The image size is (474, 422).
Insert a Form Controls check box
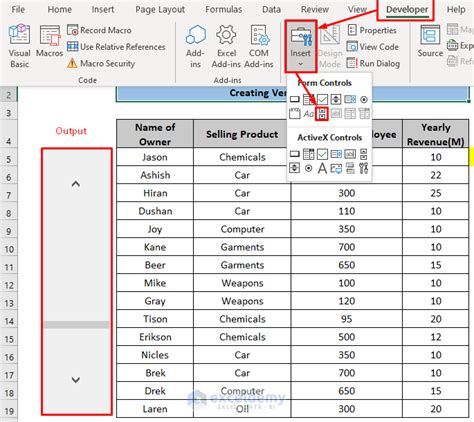pos(322,99)
